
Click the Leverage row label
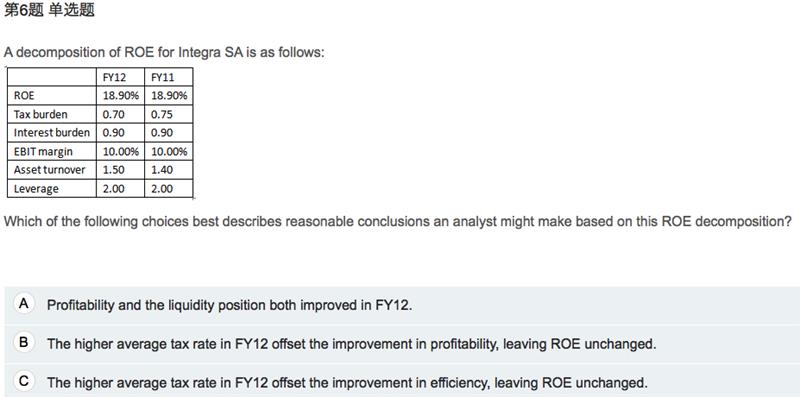36,189
